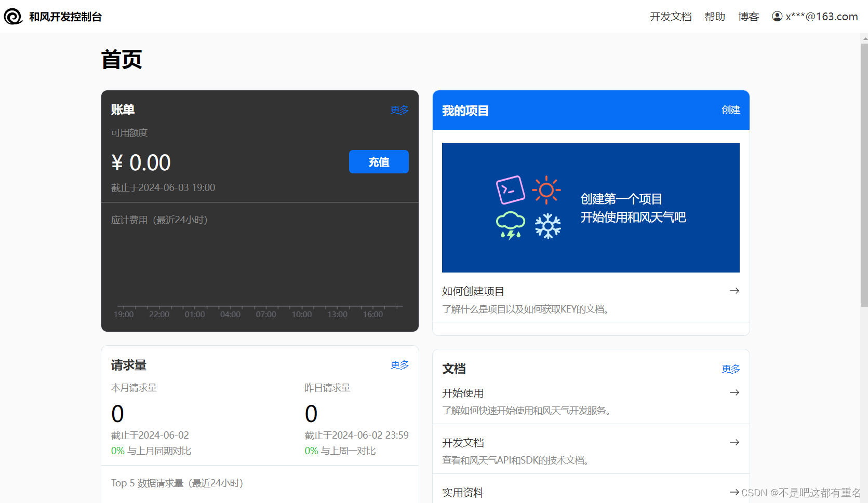The width and height of the screenshot is (868, 503).
Task: Click the terminal icon in project banner
Action: 510,190
